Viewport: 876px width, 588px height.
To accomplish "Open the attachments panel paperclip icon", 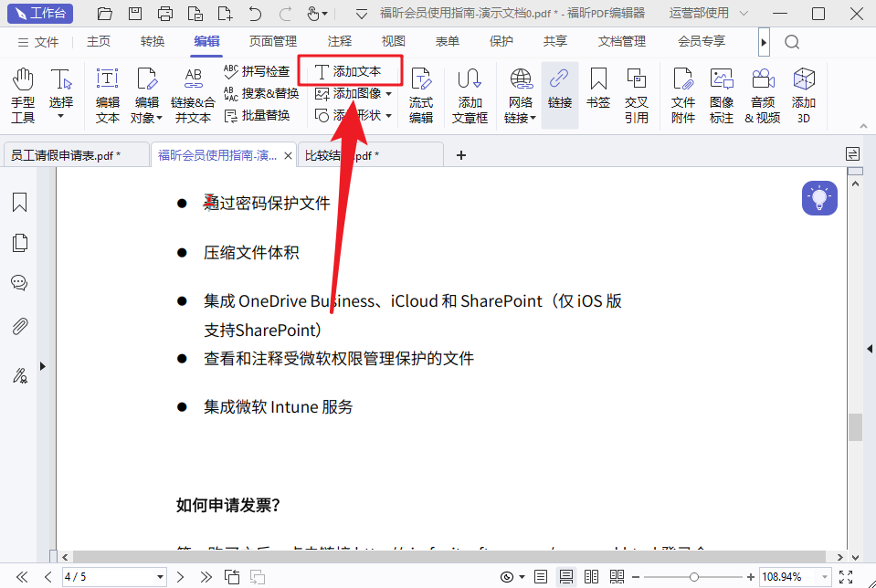I will [x=19, y=327].
